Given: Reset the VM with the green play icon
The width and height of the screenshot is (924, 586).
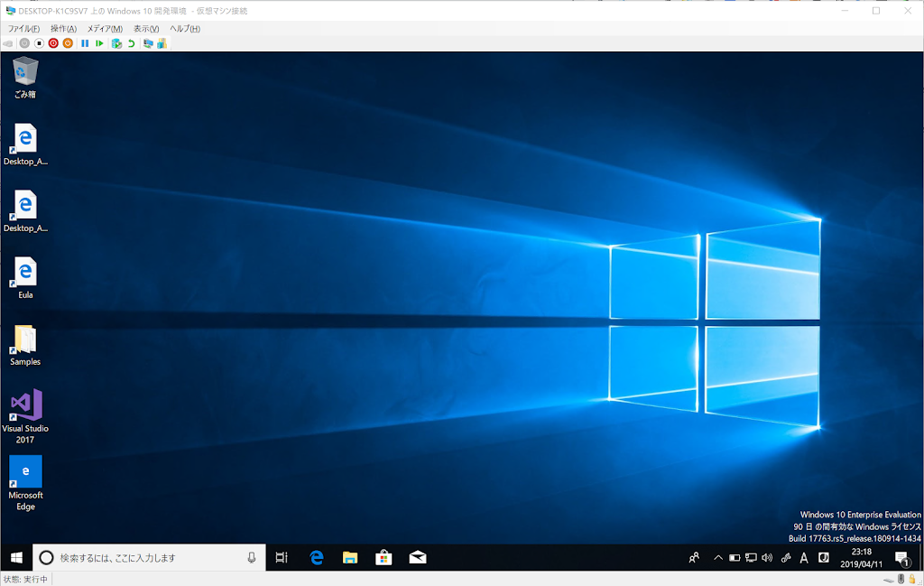Looking at the screenshot, I should (x=99, y=43).
